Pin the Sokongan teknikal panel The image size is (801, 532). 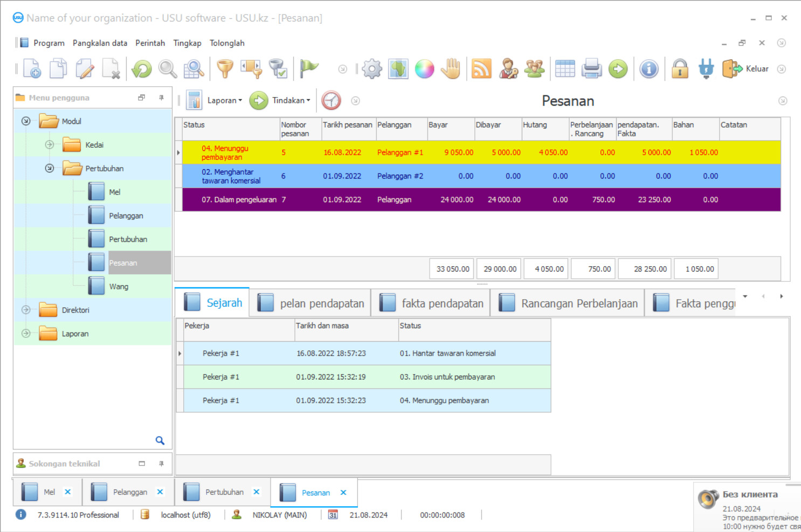pyautogui.click(x=161, y=464)
